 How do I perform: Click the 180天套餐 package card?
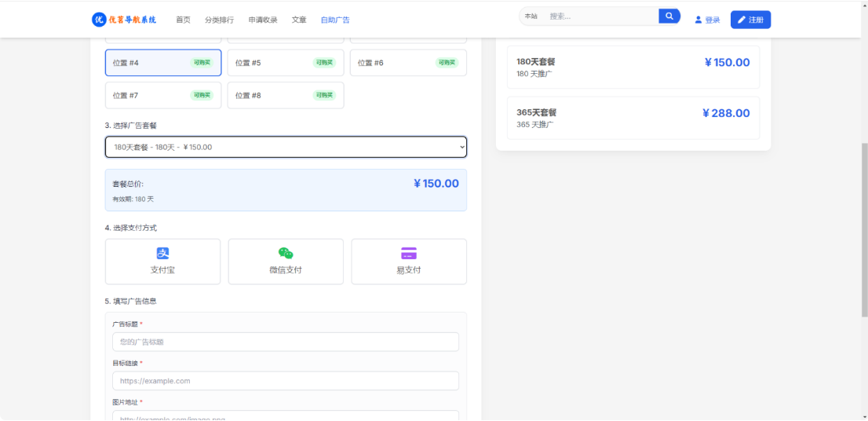click(633, 67)
